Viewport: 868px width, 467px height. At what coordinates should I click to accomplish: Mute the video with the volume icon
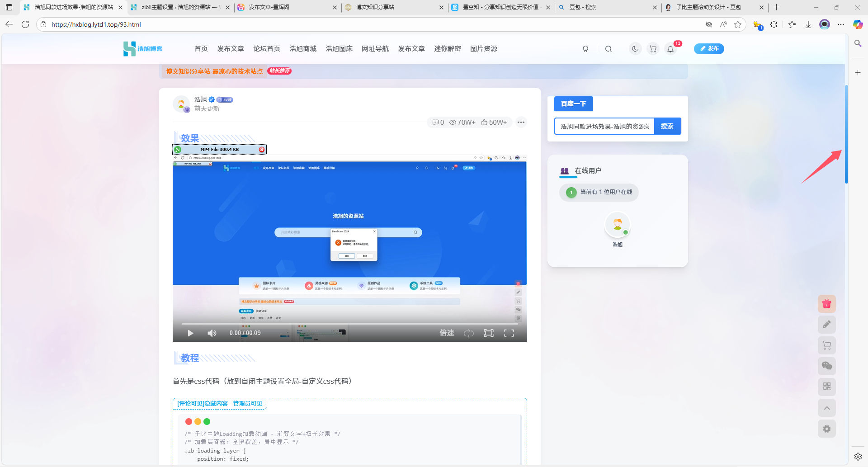(x=212, y=333)
